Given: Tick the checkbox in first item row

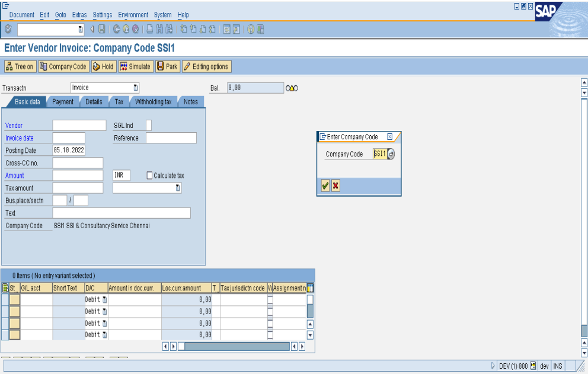Looking at the screenshot, I should [270, 300].
